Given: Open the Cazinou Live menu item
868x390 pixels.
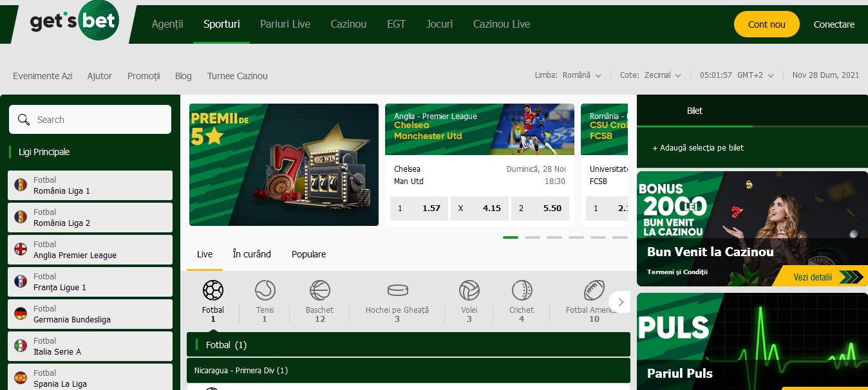Looking at the screenshot, I should [x=502, y=24].
